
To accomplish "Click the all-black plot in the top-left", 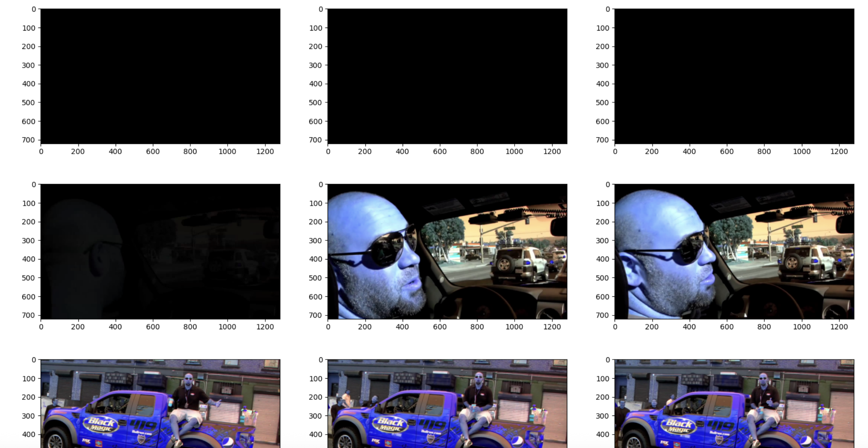I will 160,76.
